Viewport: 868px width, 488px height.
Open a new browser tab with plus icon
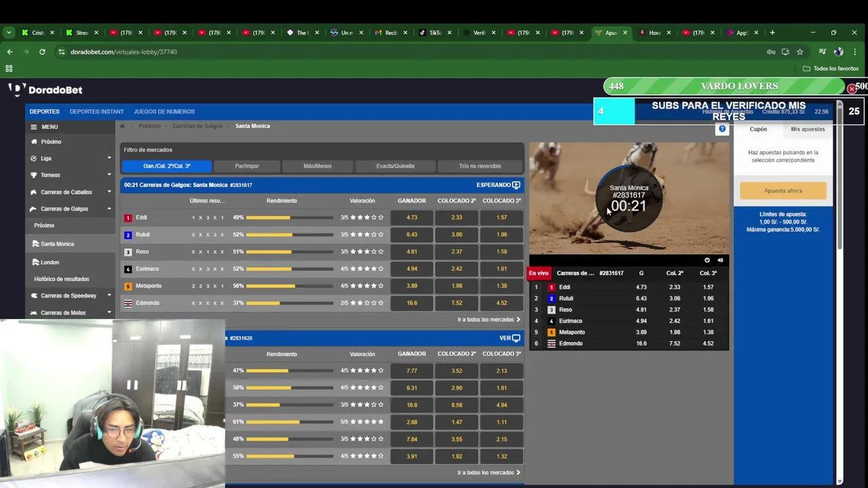coord(772,33)
